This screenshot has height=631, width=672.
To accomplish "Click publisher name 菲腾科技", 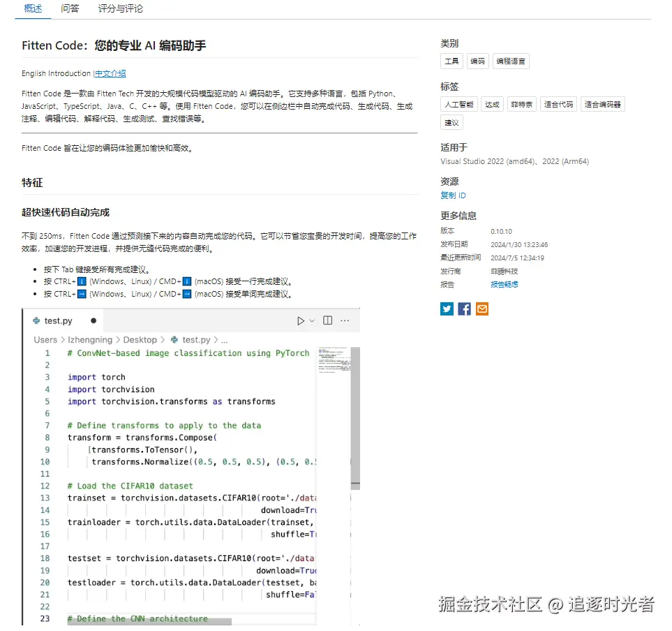I will click(505, 272).
